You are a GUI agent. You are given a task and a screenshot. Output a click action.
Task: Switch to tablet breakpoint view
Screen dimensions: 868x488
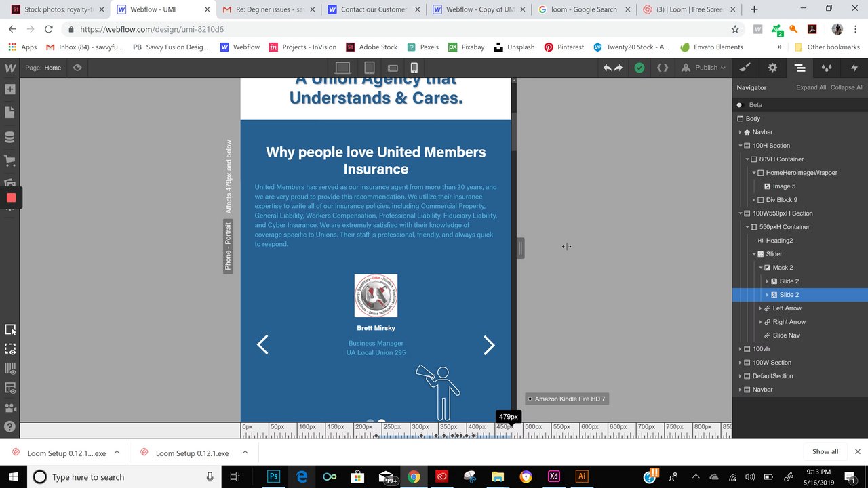point(370,68)
